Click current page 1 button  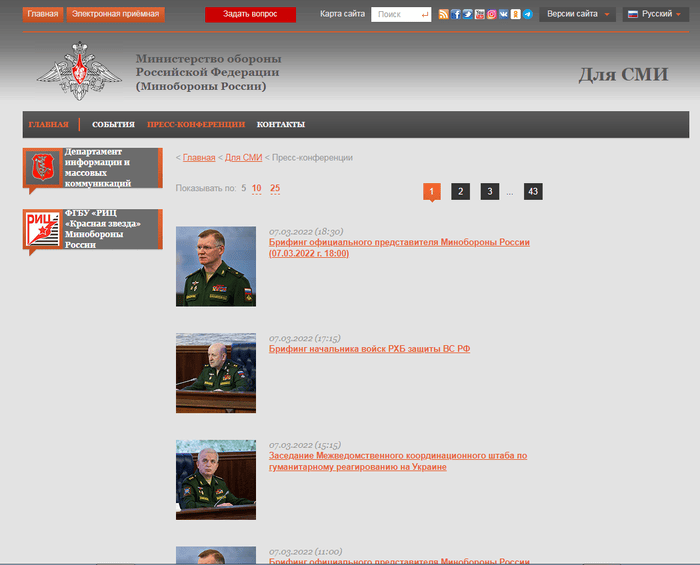coord(432,191)
